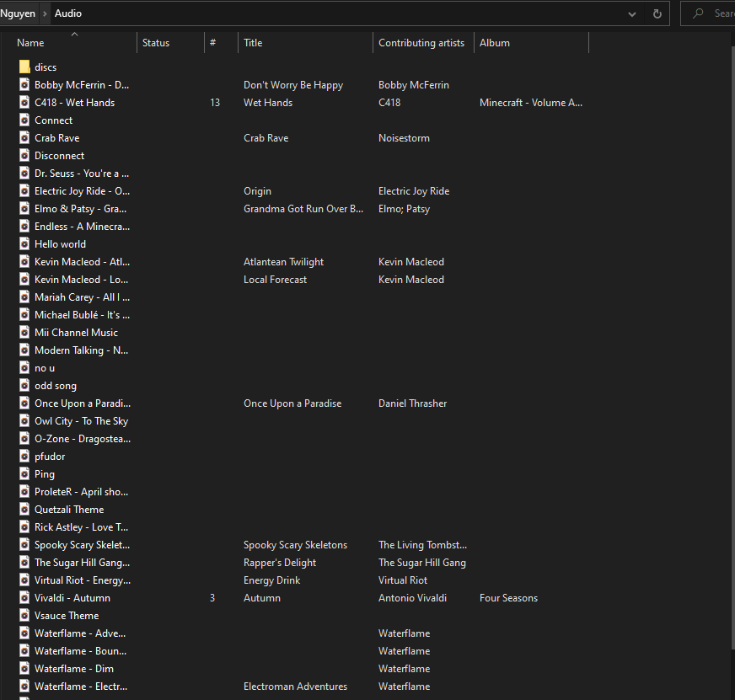Click the Vsauce Theme audio icon

(x=24, y=616)
